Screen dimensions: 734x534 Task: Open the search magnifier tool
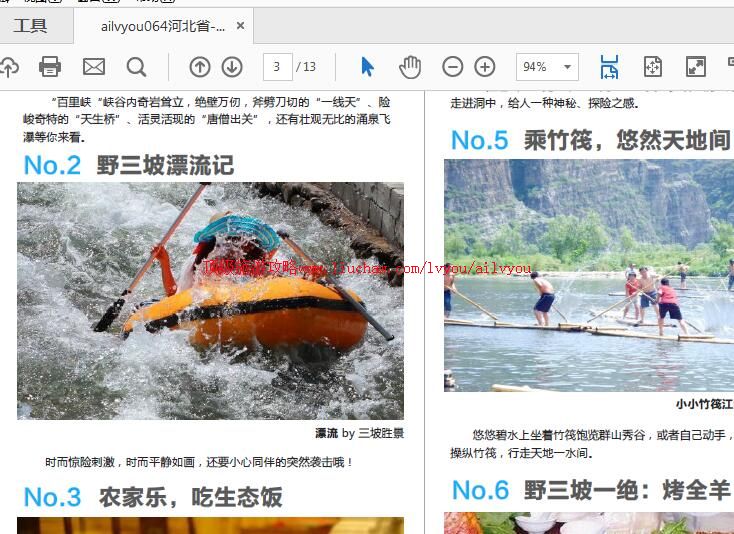[136, 67]
